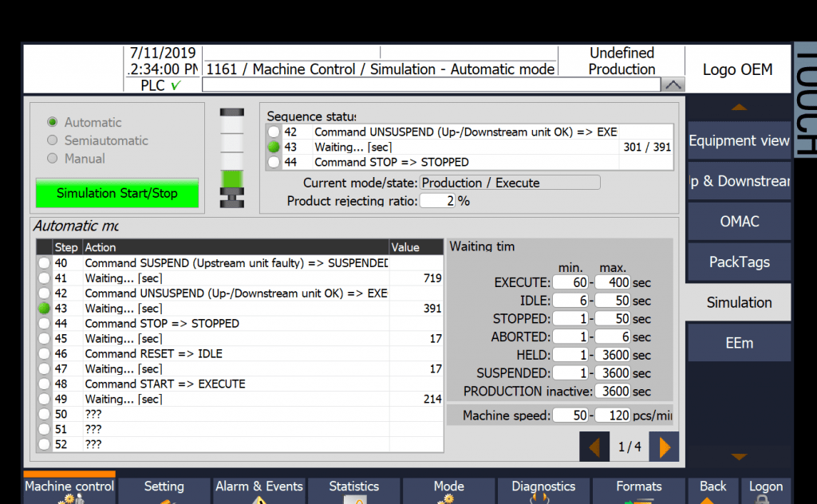Collapse the header message bar chevron
817x504 pixels.
tap(674, 85)
